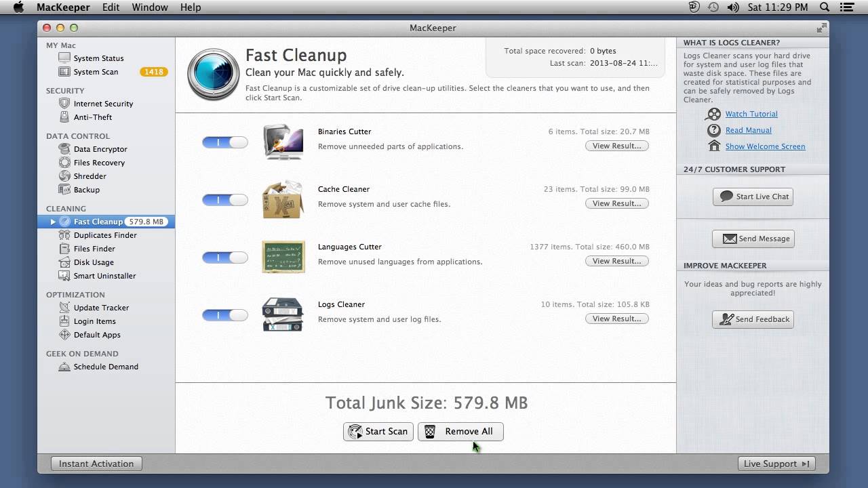
Task: Click the Internet Security shield icon
Action: click(64, 104)
